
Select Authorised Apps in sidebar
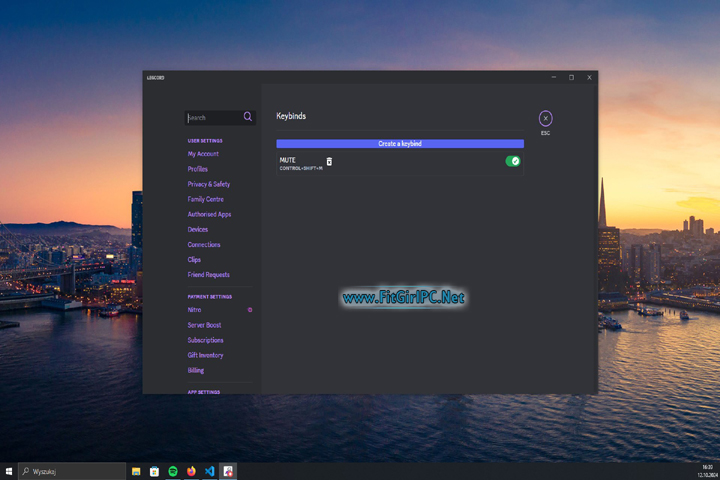pos(209,214)
